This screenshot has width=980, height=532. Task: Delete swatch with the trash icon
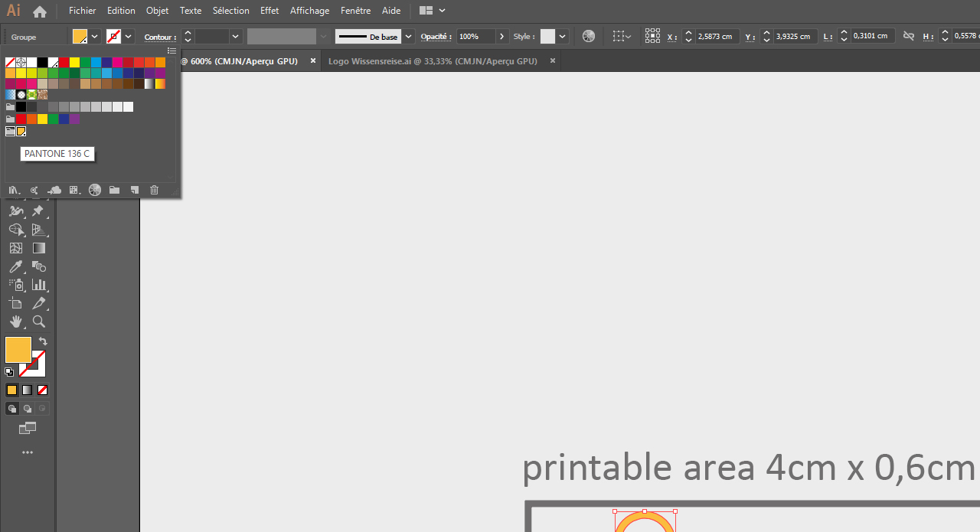pyautogui.click(x=154, y=190)
